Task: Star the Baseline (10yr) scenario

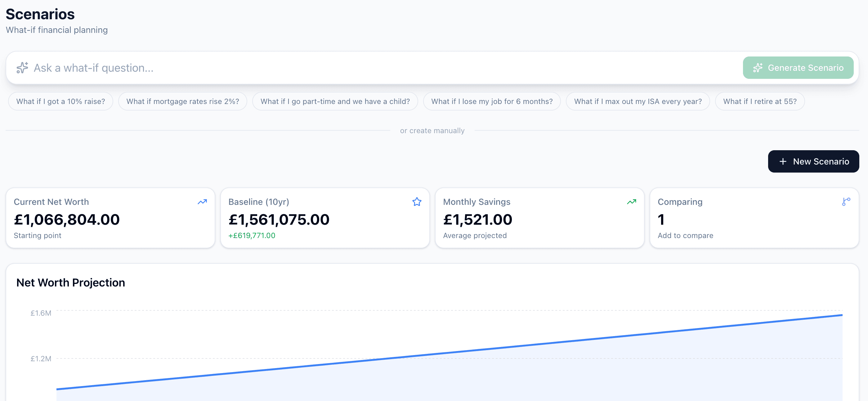Action: tap(417, 202)
